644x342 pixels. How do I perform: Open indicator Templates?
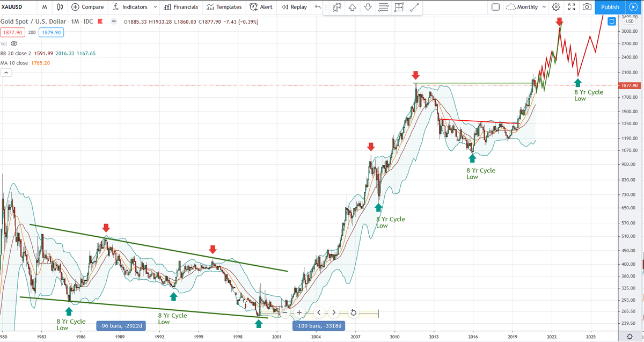[x=224, y=7]
